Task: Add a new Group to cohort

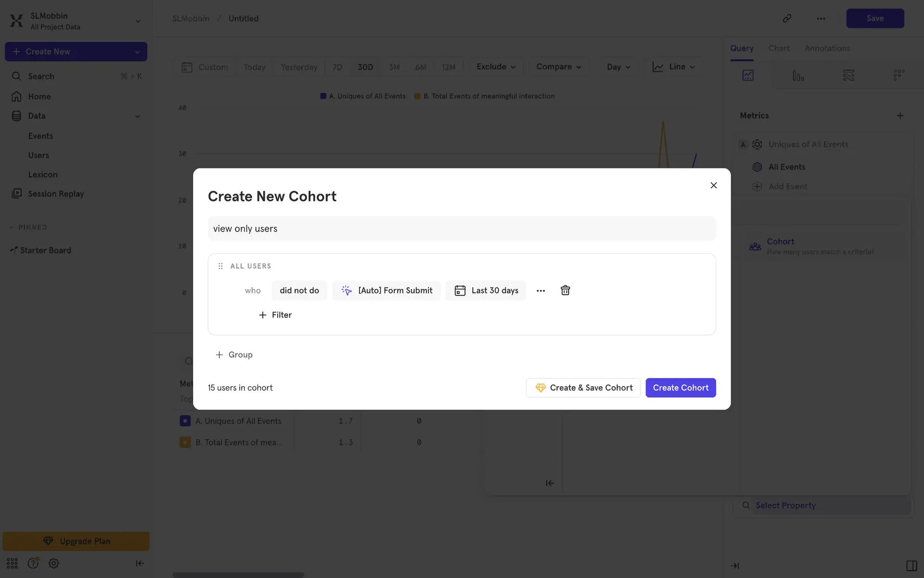Action: [234, 355]
